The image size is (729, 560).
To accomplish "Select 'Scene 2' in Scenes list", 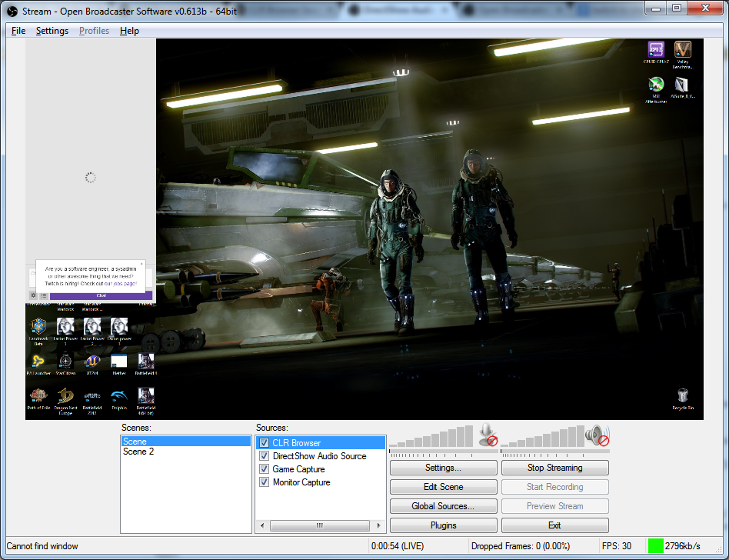I will click(x=186, y=452).
